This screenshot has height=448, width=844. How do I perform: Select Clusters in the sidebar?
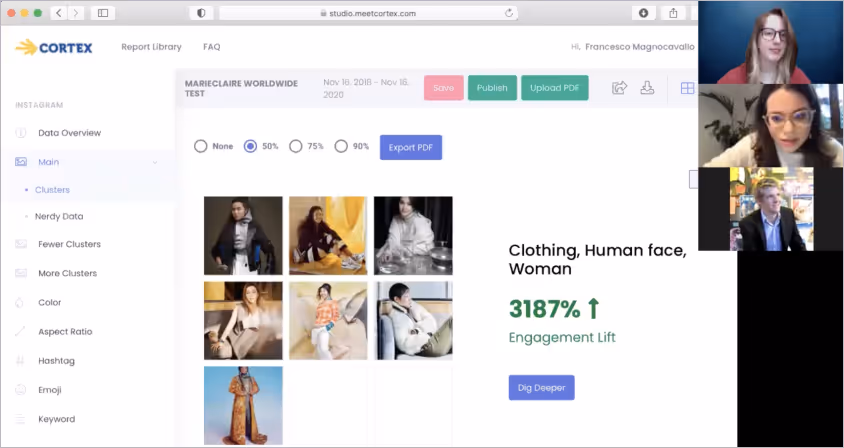click(x=52, y=190)
